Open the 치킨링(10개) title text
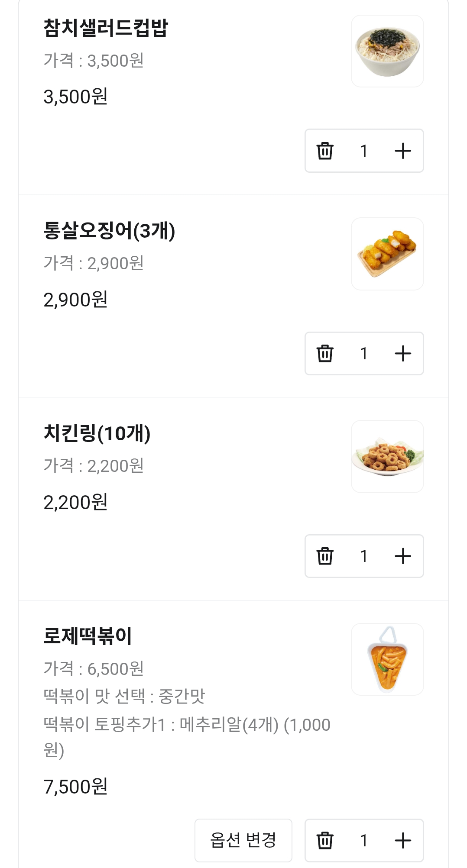This screenshot has height=868, width=467. pos(97,433)
